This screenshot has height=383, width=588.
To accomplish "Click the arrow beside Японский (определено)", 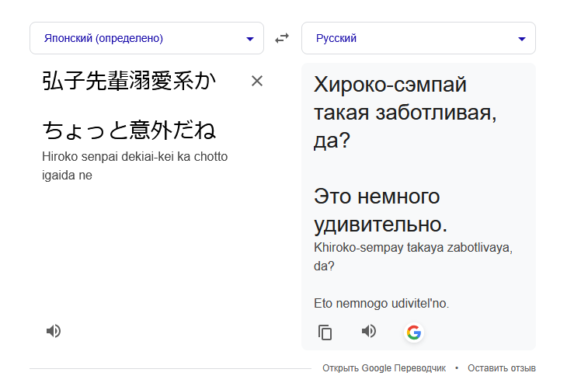I will click(249, 39).
